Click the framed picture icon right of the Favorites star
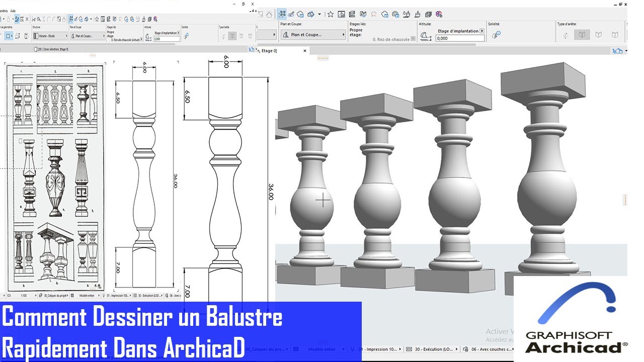 342,14
